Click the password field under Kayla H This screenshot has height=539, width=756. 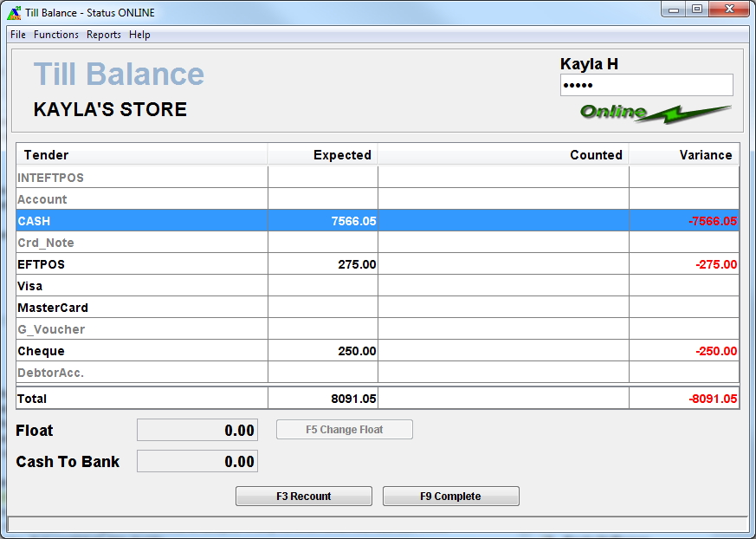pos(646,85)
